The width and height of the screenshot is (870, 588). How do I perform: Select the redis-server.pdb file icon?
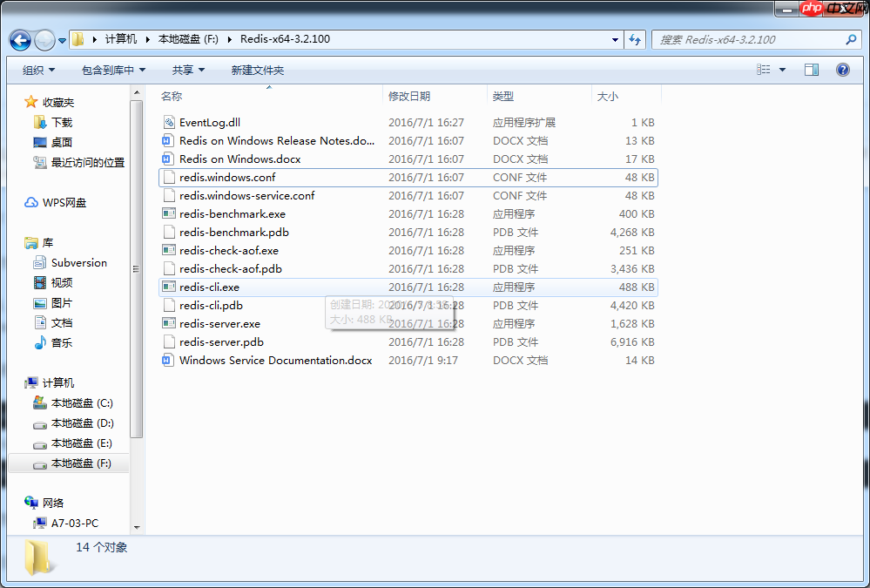169,342
